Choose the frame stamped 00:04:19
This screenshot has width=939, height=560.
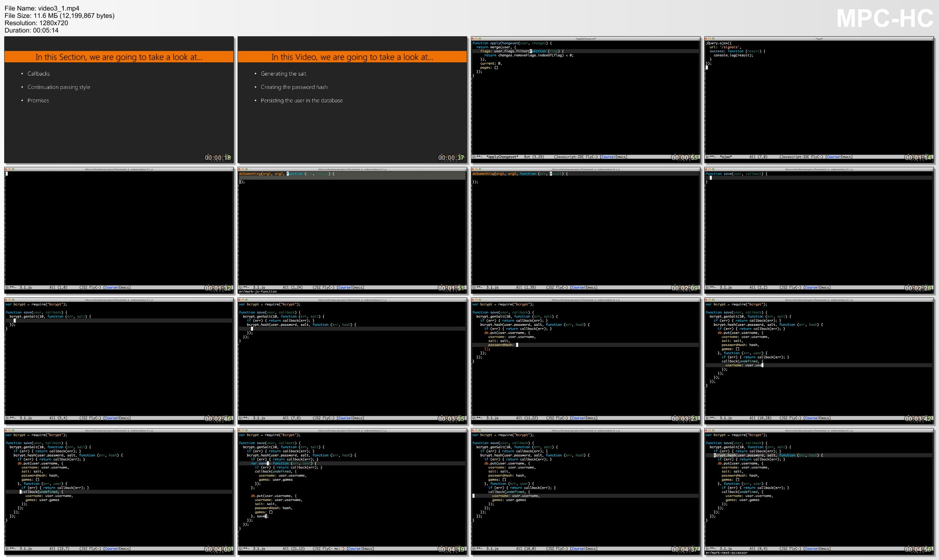pos(353,492)
